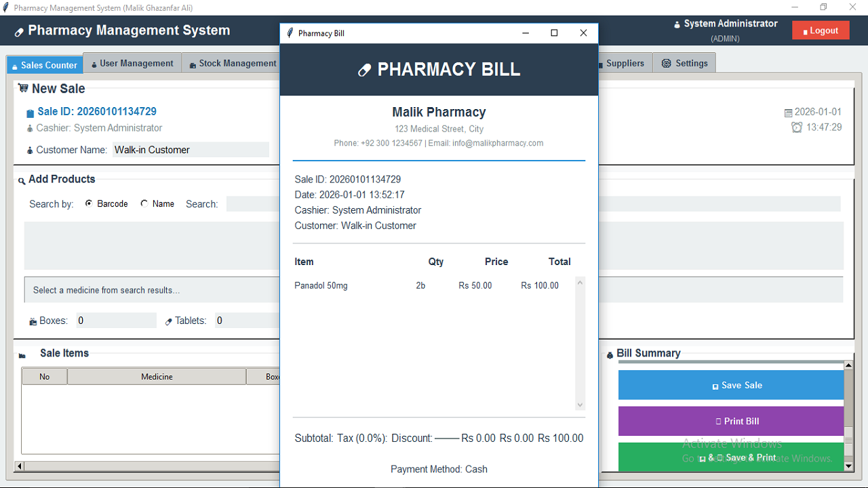Select the Barcode search option
Viewport: 868px width, 488px height.
coord(89,203)
